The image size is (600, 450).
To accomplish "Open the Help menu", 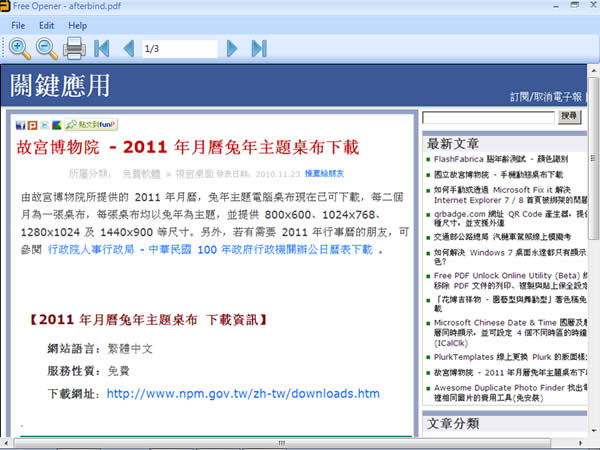I will tap(78, 26).
